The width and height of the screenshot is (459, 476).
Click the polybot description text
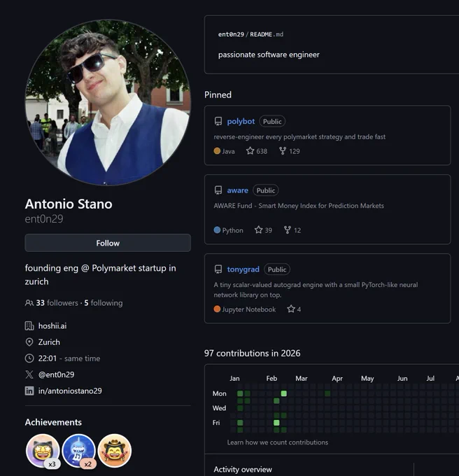click(x=299, y=137)
